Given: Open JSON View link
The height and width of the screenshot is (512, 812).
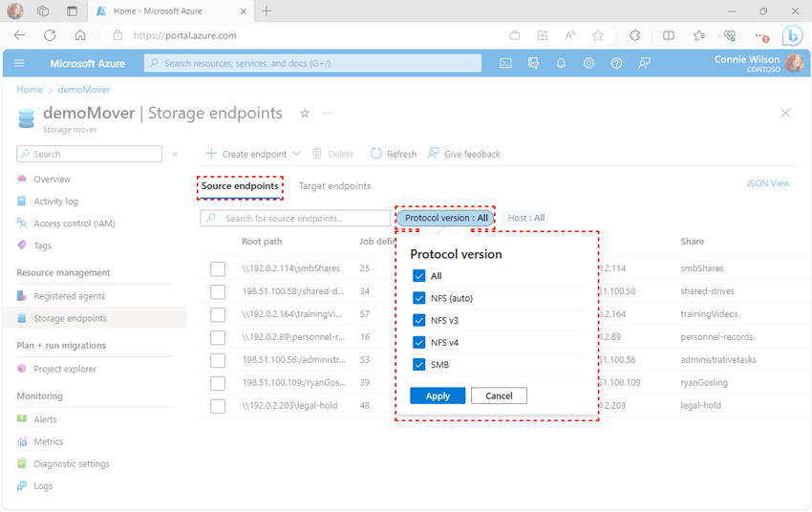Looking at the screenshot, I should point(768,183).
